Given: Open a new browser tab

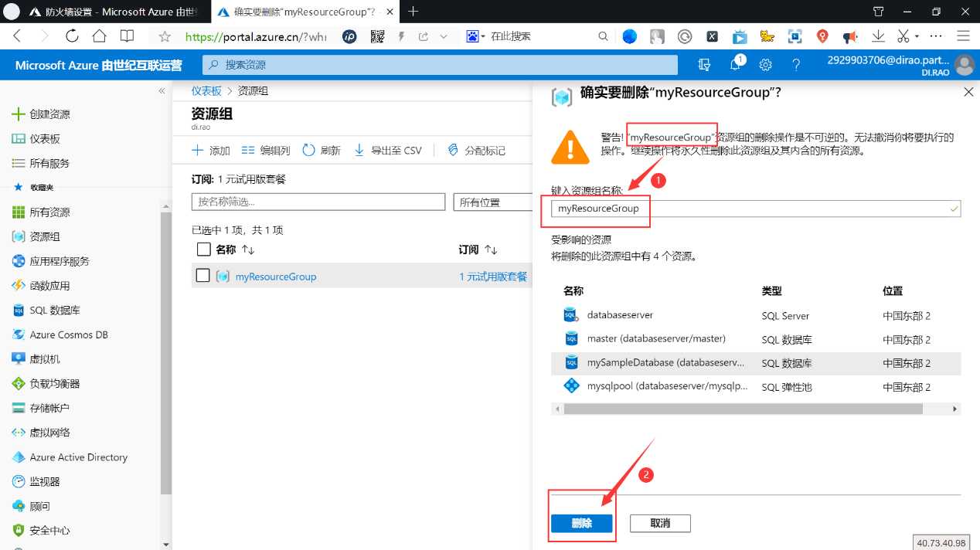Looking at the screenshot, I should click(x=413, y=12).
